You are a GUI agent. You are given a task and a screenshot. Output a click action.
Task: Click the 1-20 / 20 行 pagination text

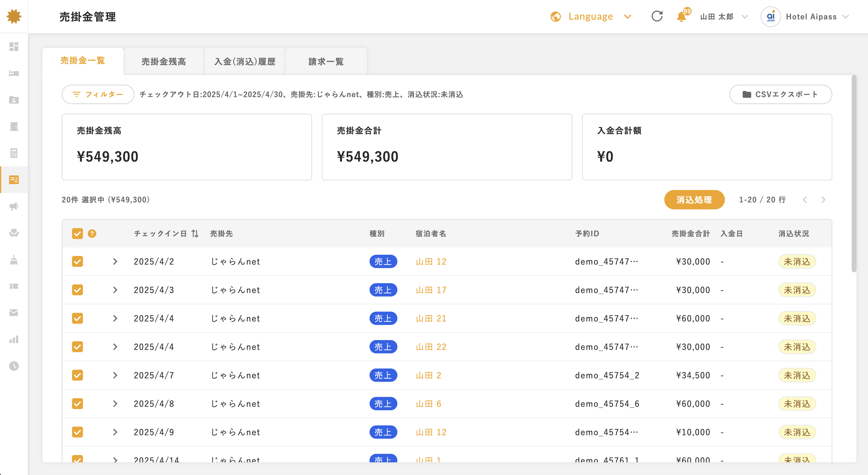click(x=762, y=200)
